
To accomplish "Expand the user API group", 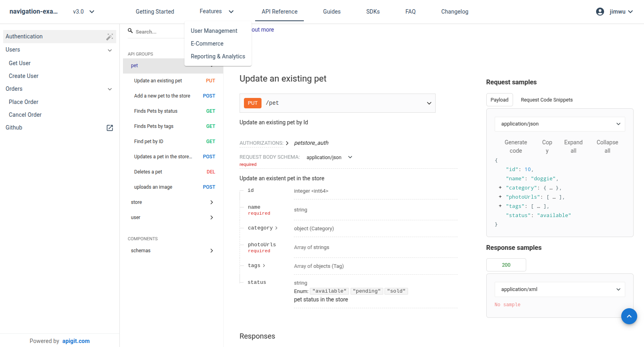I will pyautogui.click(x=212, y=217).
